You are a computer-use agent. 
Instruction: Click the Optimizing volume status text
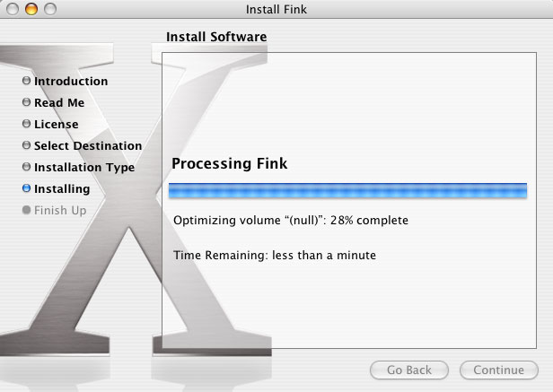point(291,220)
